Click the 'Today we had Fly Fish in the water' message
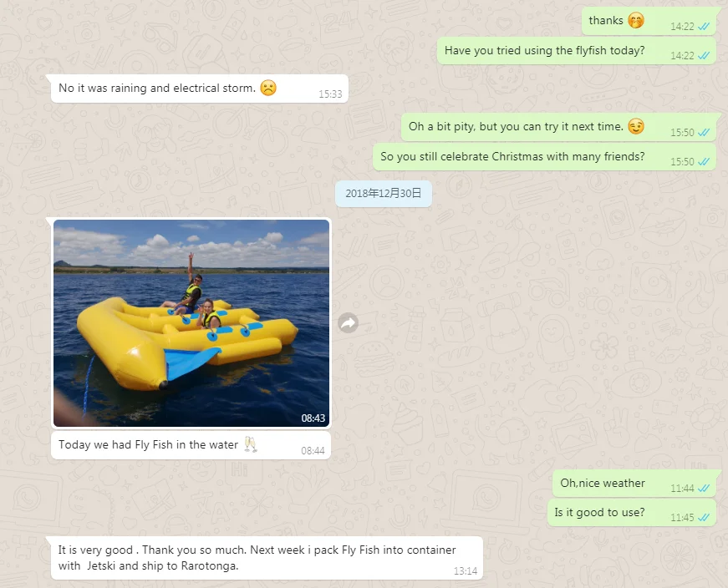728x588 pixels. tap(191, 445)
